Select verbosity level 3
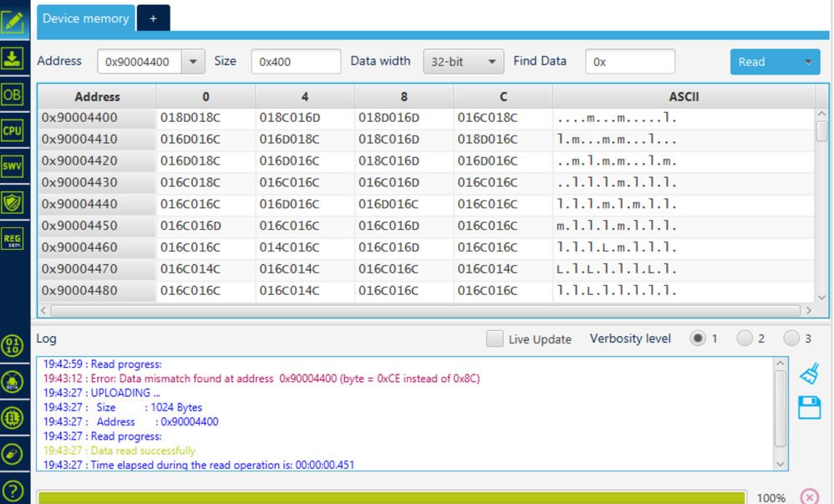Viewport: 834px width, 504px height. point(791,338)
